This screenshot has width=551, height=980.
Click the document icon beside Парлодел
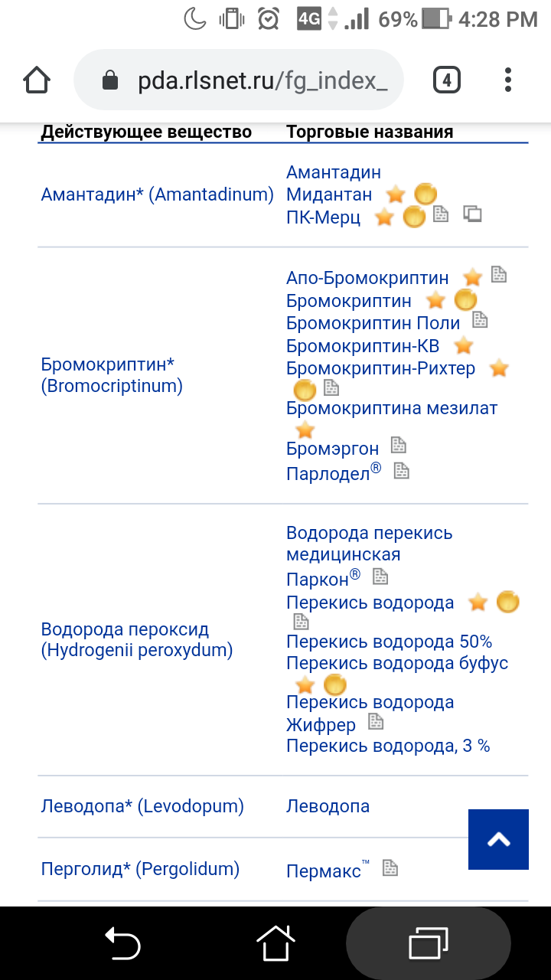(x=402, y=471)
